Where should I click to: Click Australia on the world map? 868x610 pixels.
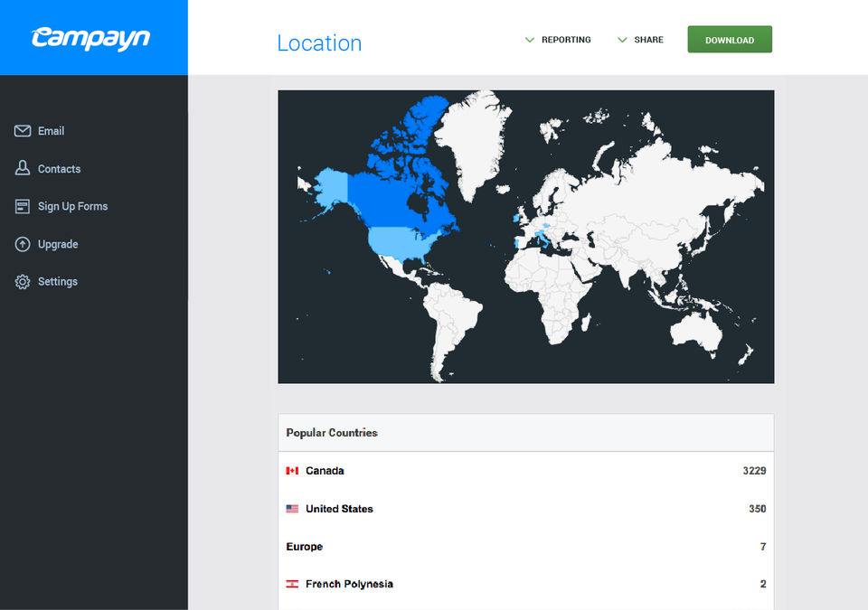(696, 333)
